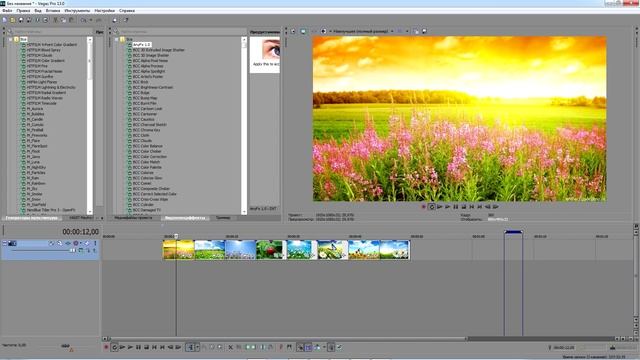Screen dimensions: 640x360
Task: Open the Вставка menu
Action: [x=53, y=11]
